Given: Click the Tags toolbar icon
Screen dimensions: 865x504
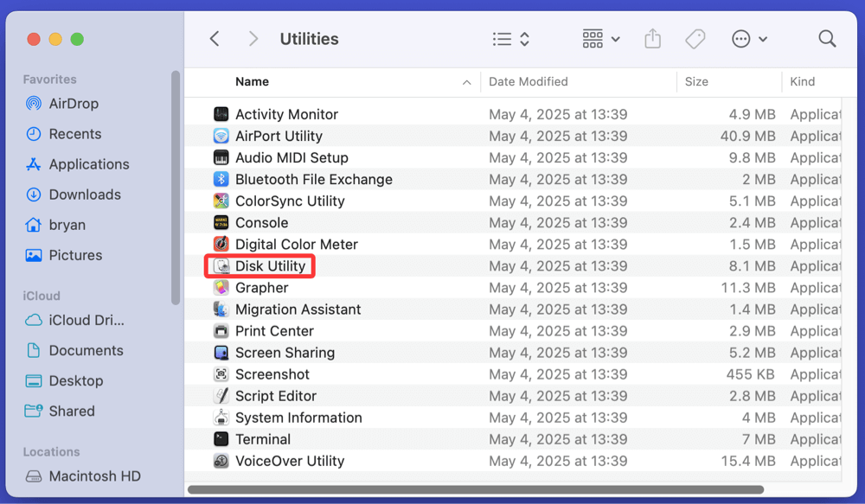Looking at the screenshot, I should tap(695, 39).
